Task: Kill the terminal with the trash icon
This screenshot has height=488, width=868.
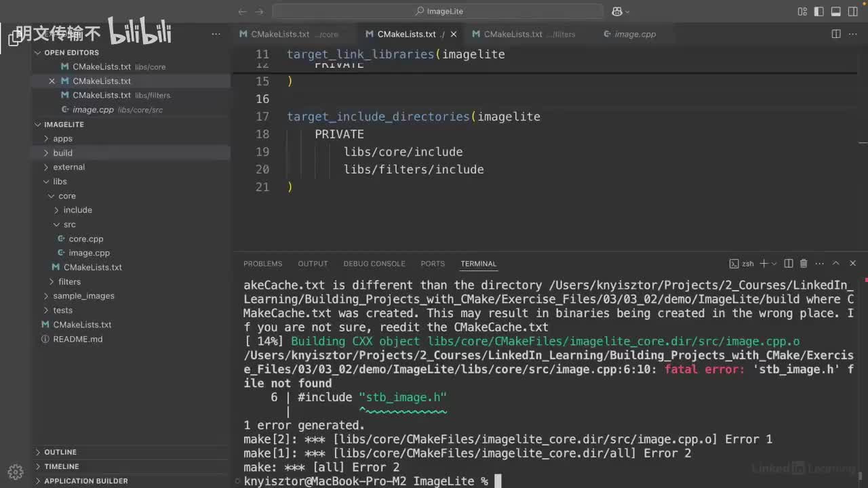Action: [804, 264]
